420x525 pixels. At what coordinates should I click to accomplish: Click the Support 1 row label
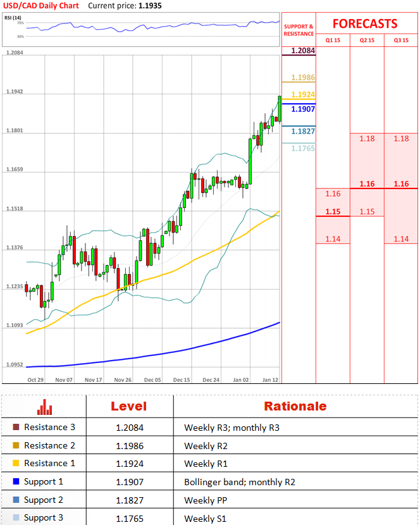[44, 482]
